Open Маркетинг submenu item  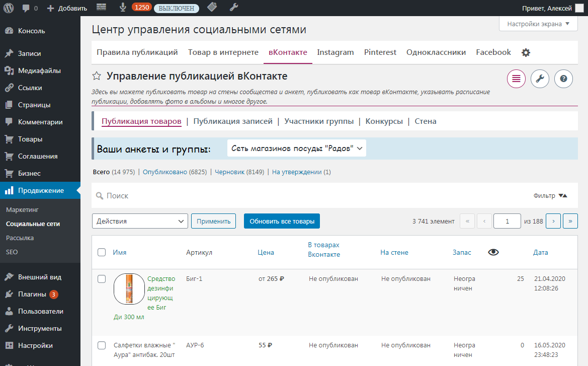pos(22,210)
